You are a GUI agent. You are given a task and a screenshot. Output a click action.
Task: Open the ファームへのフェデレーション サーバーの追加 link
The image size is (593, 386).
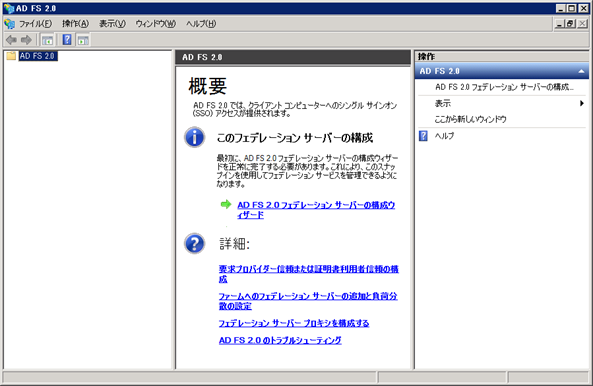[308, 301]
